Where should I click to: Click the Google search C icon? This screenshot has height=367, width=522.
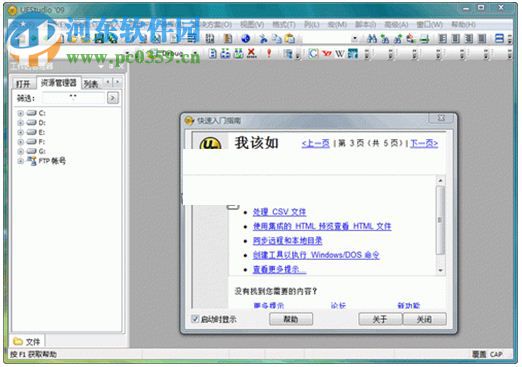pyautogui.click(x=313, y=53)
